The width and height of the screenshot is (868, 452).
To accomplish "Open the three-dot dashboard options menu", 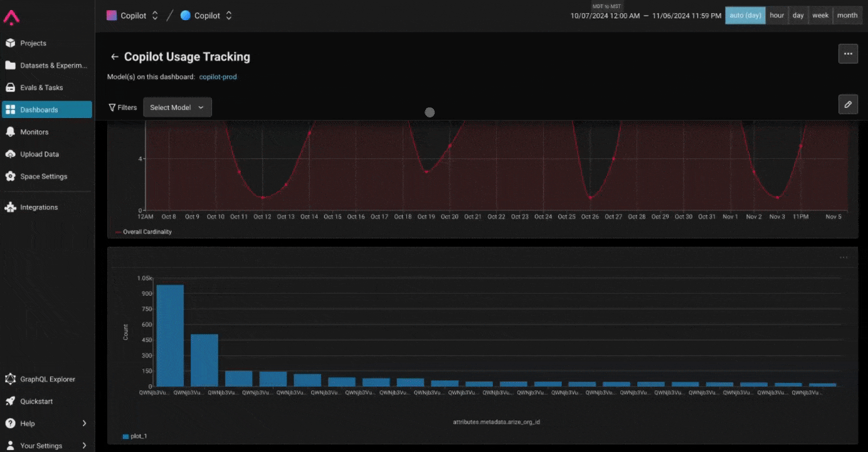I will pos(848,53).
